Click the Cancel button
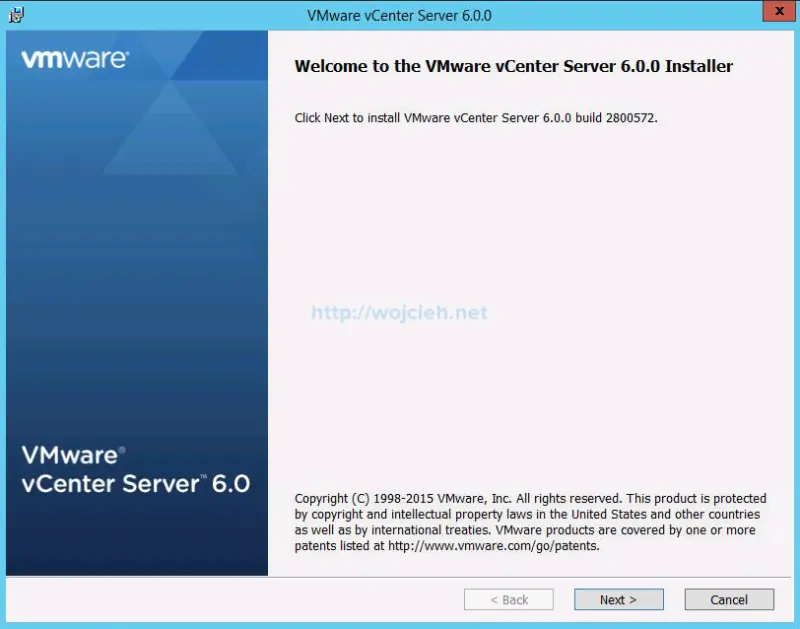This screenshot has height=629, width=800. click(x=729, y=599)
